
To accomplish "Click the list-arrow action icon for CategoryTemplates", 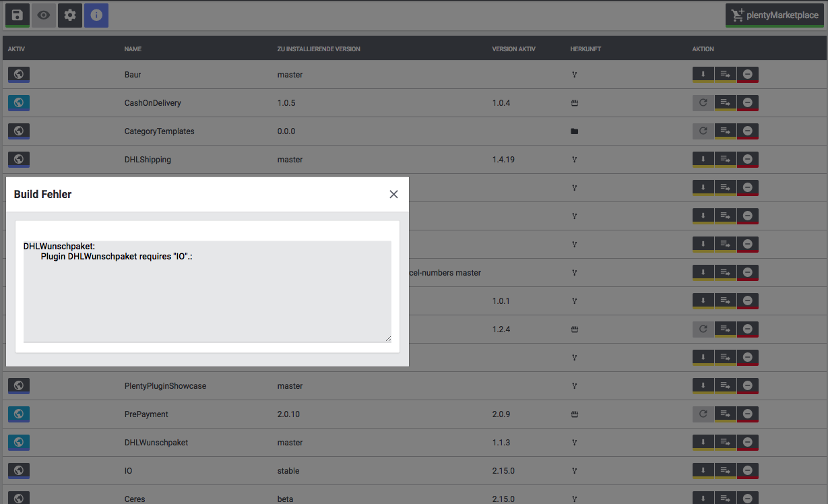I will click(726, 131).
